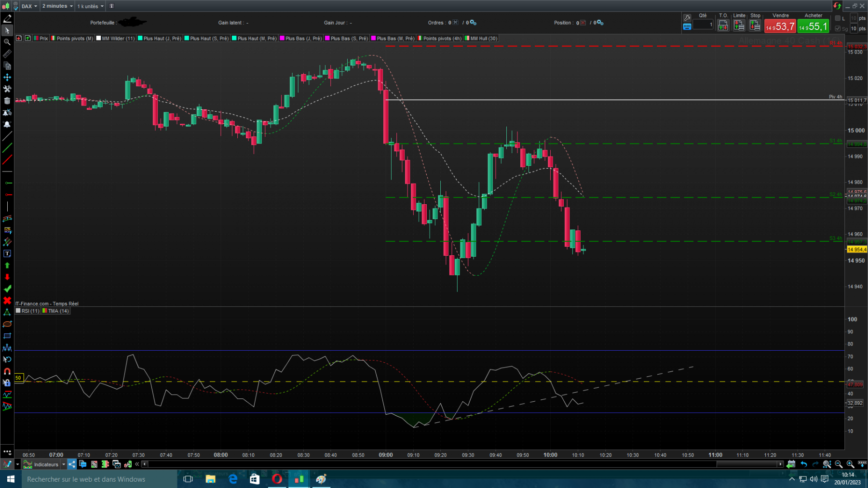Select the rectangle drawing tool

point(7,336)
